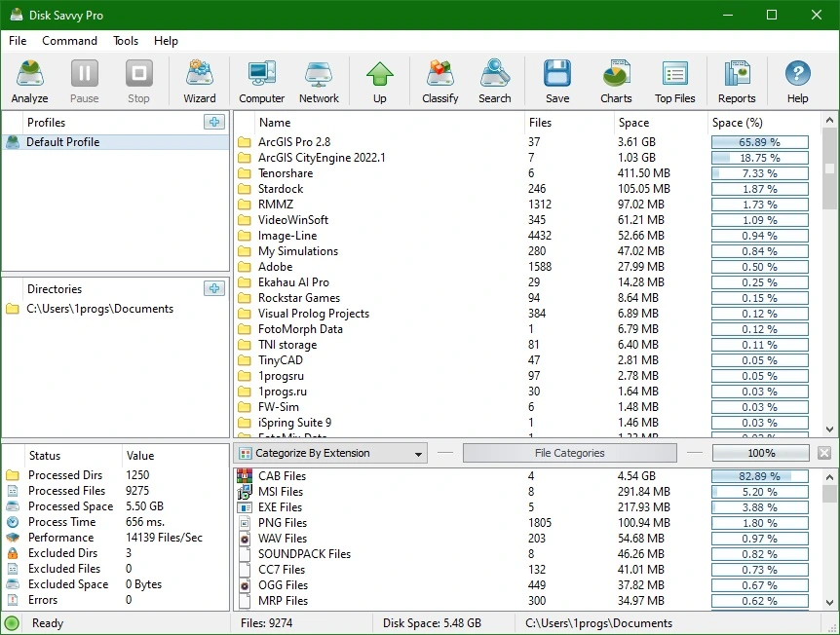Sort by the Space (%) column header
The height and width of the screenshot is (635, 840).
(763, 122)
